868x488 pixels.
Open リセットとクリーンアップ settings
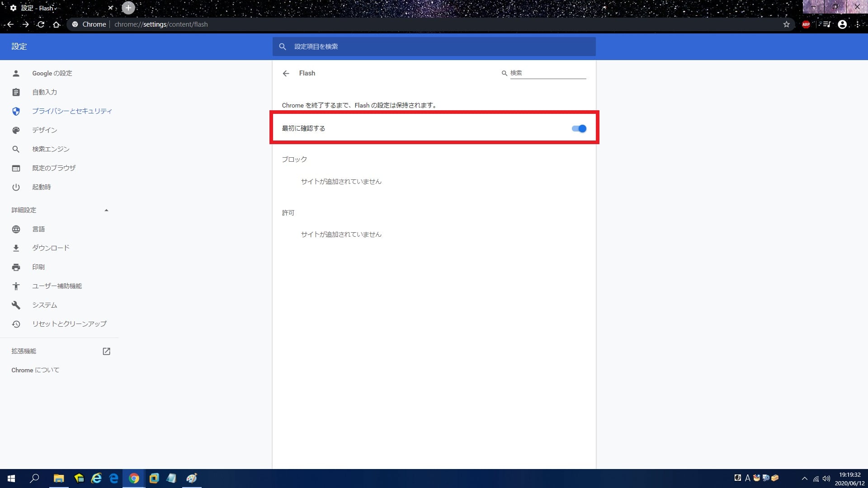coord(69,324)
